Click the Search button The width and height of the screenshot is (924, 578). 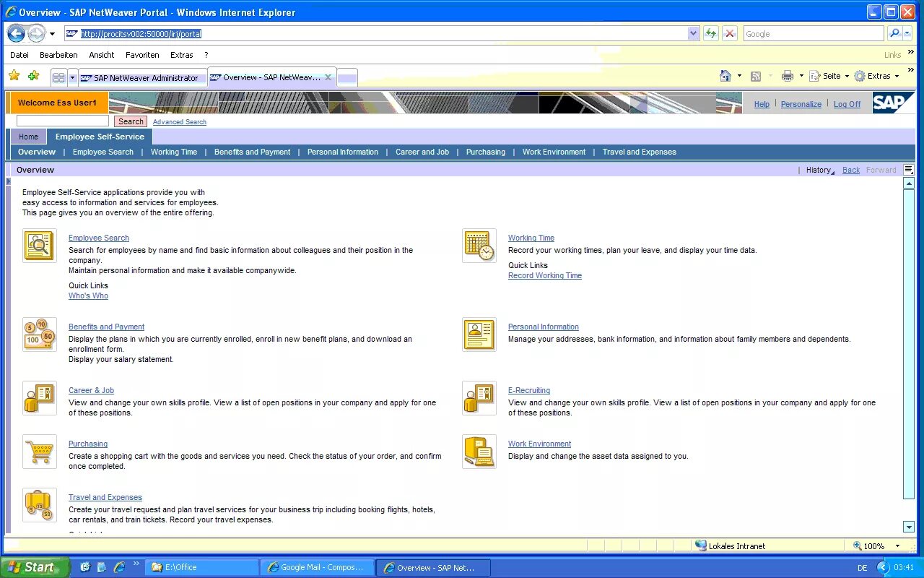[x=130, y=121]
